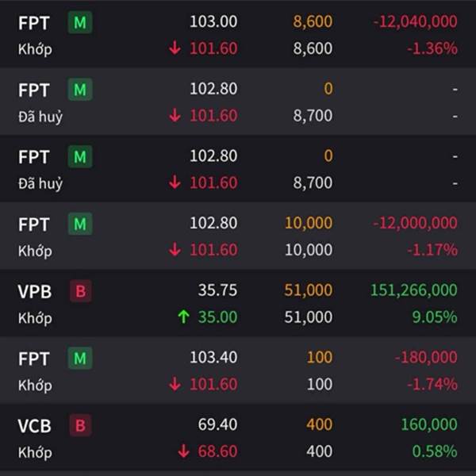Image resolution: width=476 pixels, height=476 pixels.
Task: Click the first Đã huỷ status label
Action: [x=40, y=116]
